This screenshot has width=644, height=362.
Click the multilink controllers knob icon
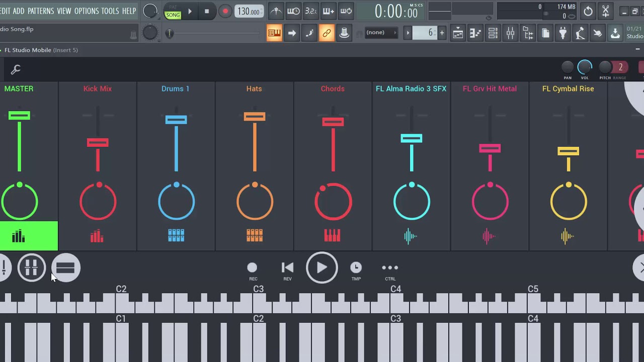pyautogui.click(x=344, y=33)
